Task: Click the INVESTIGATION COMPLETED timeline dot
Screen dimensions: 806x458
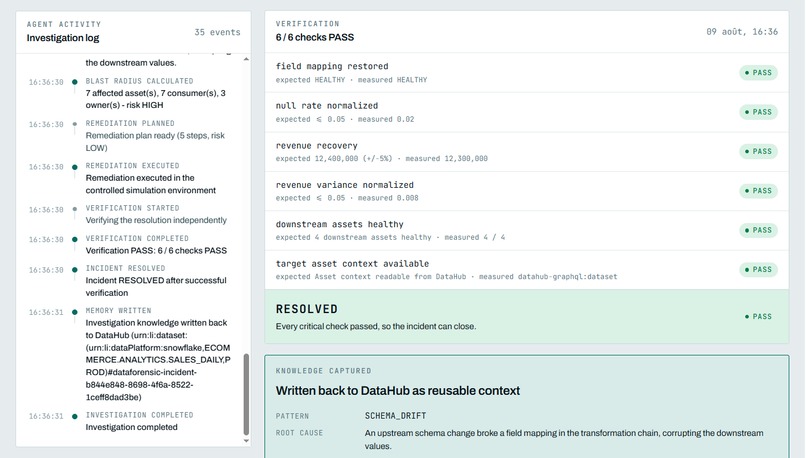Action: (x=75, y=416)
